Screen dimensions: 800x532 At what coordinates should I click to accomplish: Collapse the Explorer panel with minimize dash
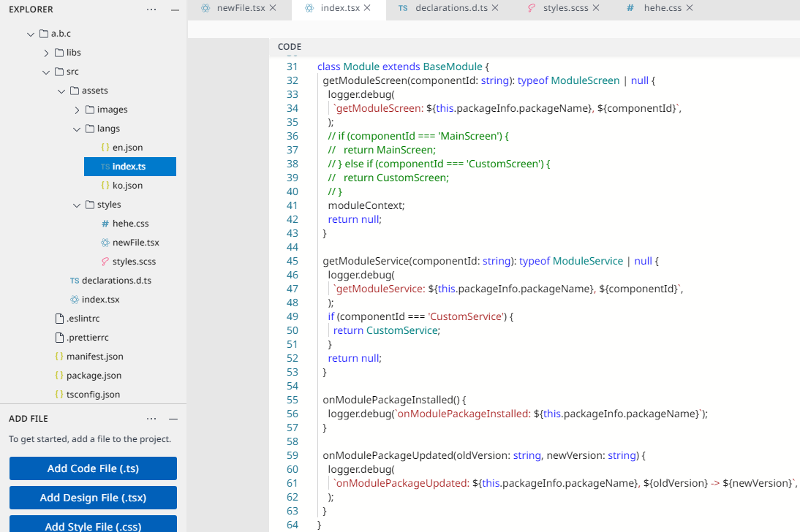click(175, 9)
